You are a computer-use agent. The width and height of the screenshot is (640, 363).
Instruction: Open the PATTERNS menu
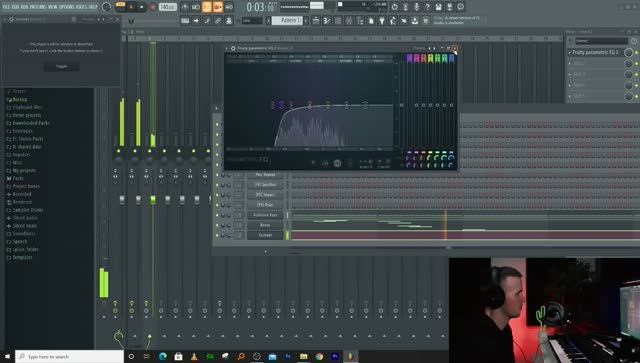coord(38,7)
